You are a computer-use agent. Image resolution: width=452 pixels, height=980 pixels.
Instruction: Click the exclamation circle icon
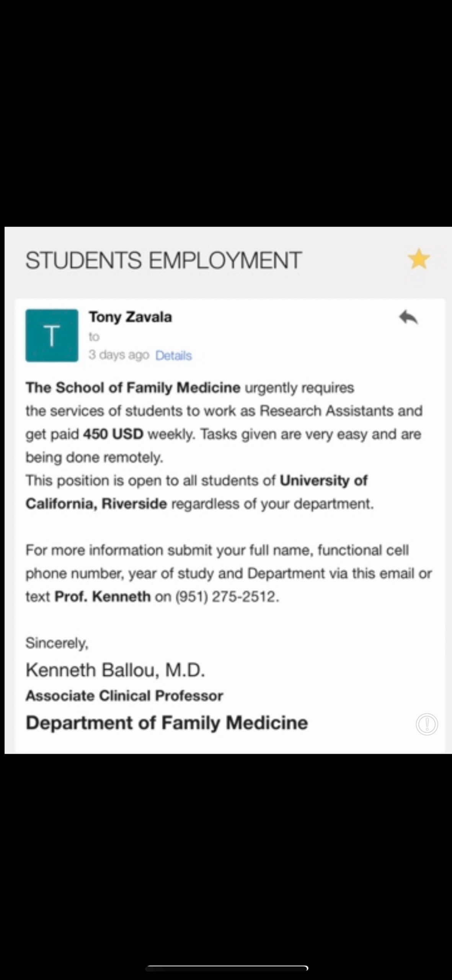[427, 724]
